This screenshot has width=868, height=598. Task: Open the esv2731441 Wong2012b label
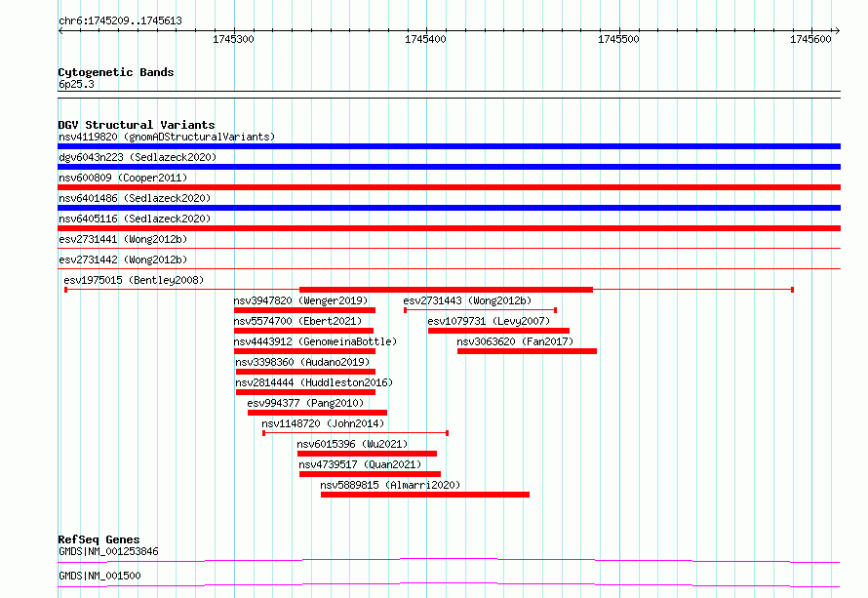[x=123, y=239]
